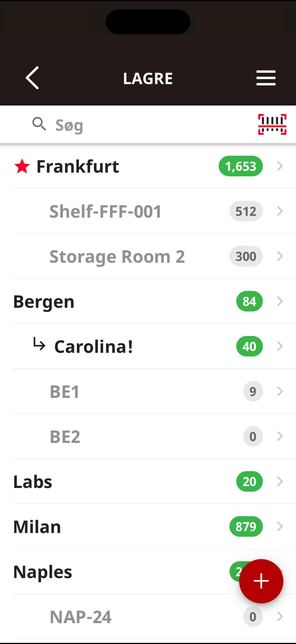Select the Labs warehouse row
This screenshot has height=644, width=296.
pyautogui.click(x=154, y=481)
